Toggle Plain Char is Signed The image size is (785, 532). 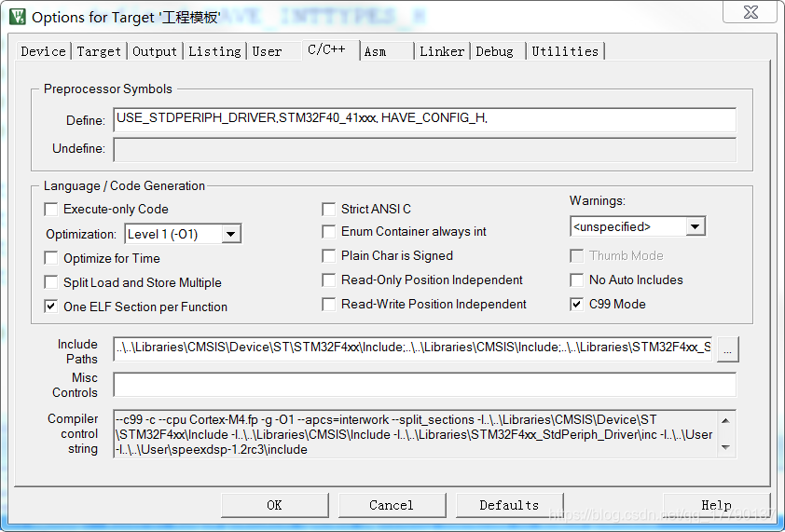pos(328,255)
